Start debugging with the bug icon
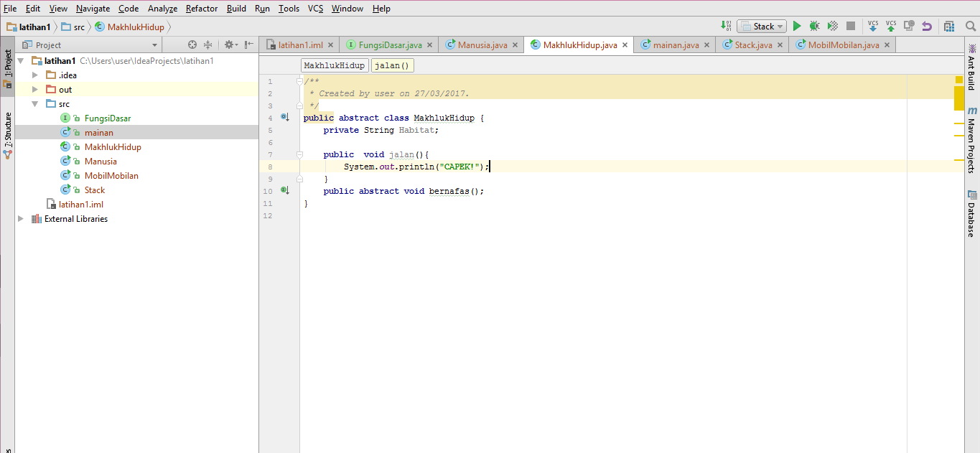 pyautogui.click(x=814, y=26)
